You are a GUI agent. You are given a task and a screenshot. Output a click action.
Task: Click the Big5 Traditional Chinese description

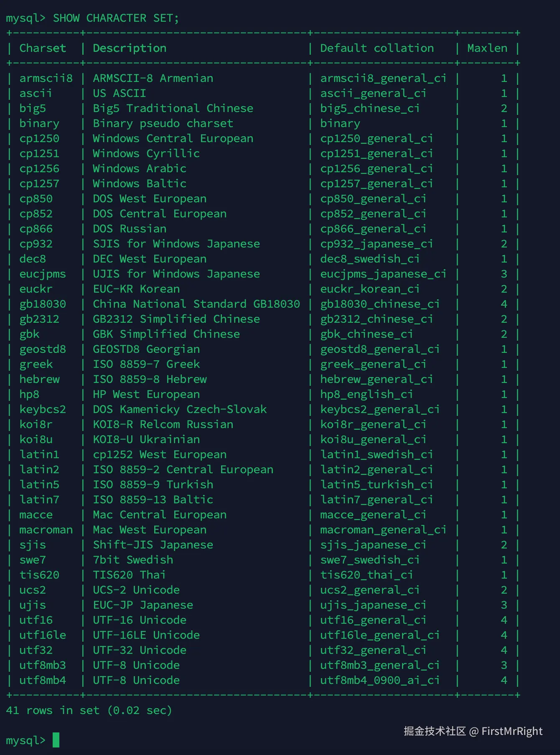coord(173,109)
